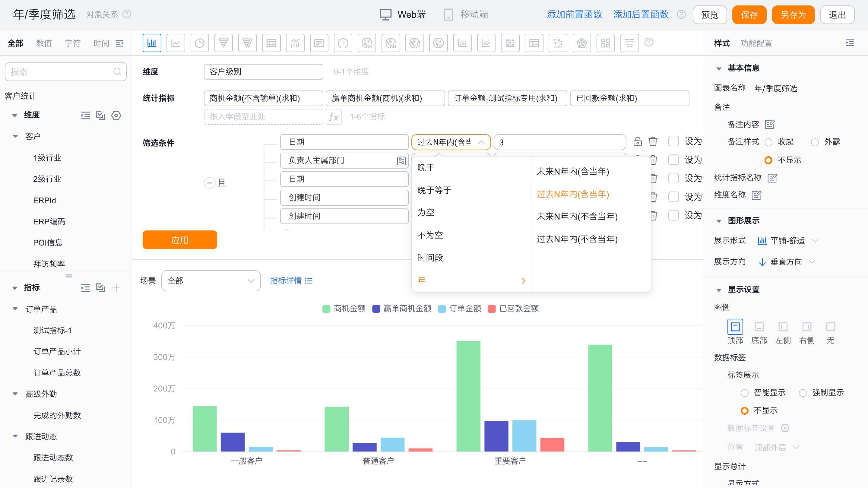Viewport: 868px width, 488px height.
Task: Check the 设为 box on first filter row
Action: 673,141
